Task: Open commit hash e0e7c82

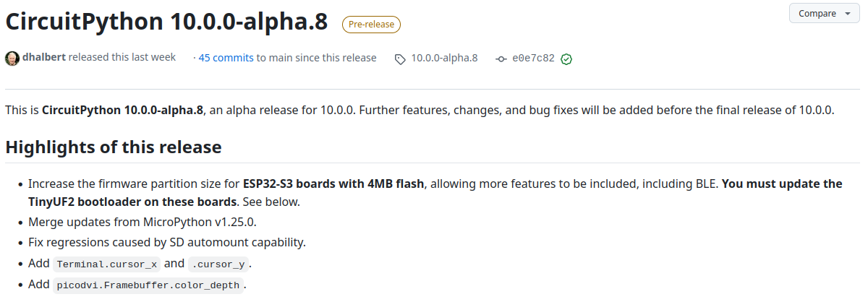Action: [x=533, y=58]
